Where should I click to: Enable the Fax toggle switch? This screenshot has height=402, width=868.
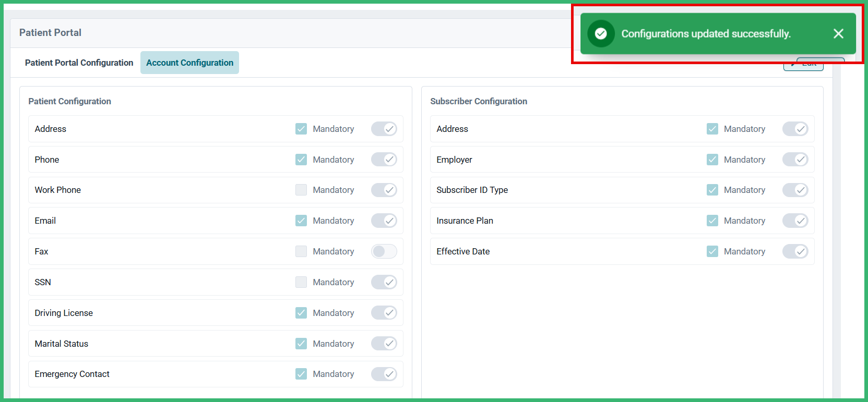pyautogui.click(x=384, y=251)
